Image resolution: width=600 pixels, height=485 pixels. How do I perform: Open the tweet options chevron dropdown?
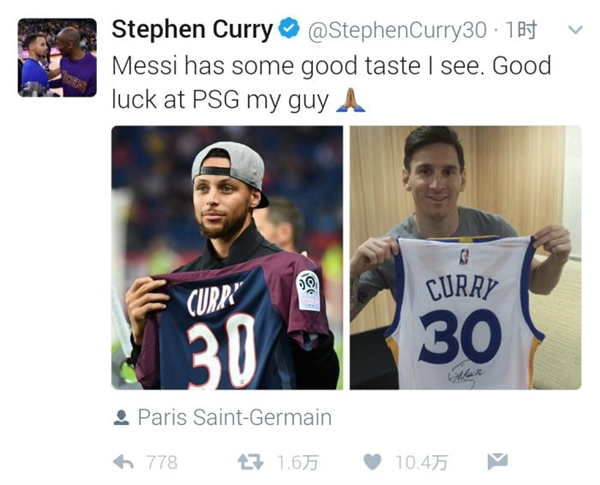576,31
